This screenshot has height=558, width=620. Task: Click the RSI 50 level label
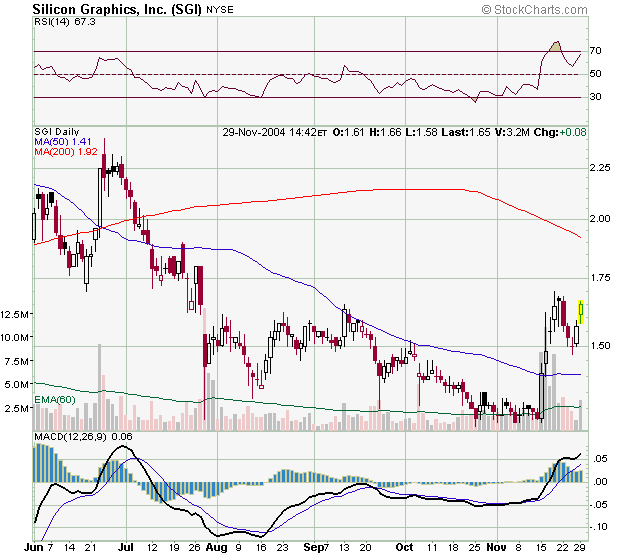[595, 74]
